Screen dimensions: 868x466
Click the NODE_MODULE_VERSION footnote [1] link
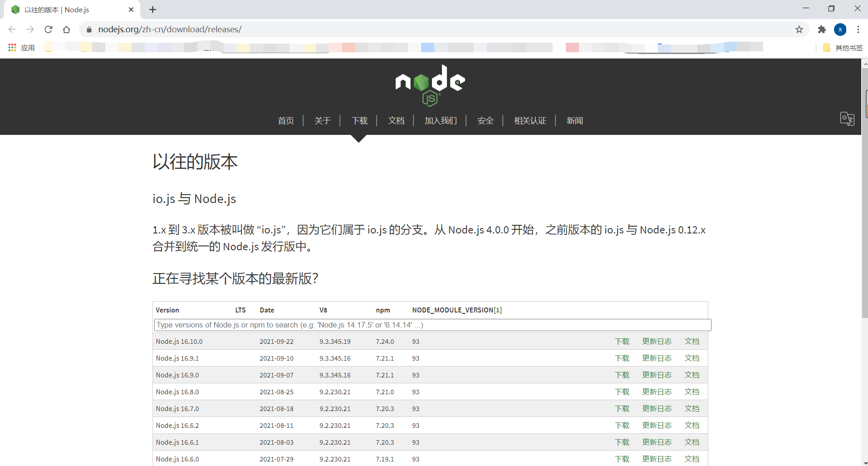click(x=498, y=310)
